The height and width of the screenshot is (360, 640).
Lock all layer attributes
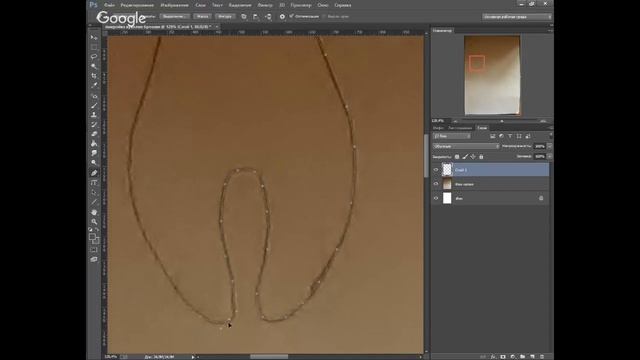coord(481,157)
